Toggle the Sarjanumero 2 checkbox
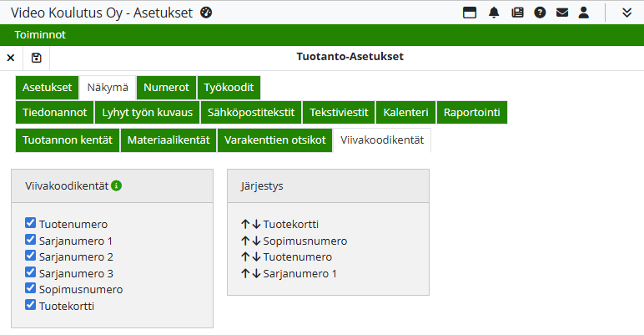This screenshot has width=644, height=335. [31, 256]
